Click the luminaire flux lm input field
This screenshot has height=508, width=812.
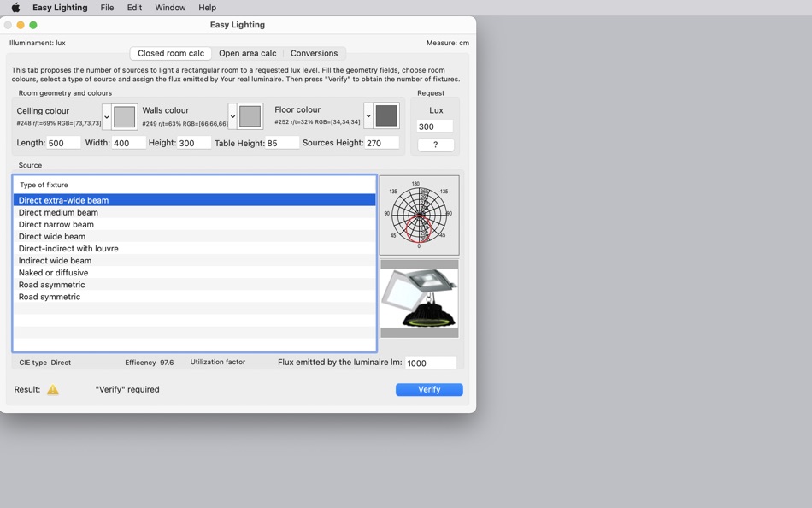(x=430, y=363)
